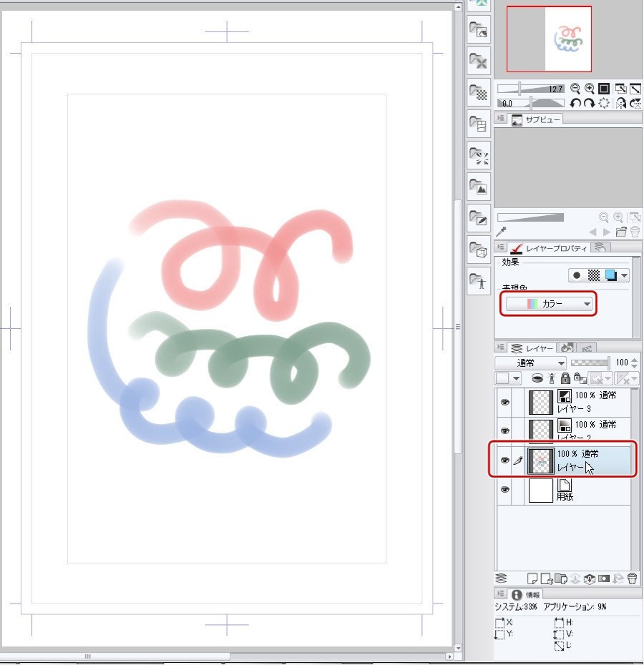This screenshot has width=644, height=665.
Task: Open the カラー expression color dropdown
Action: (549, 304)
